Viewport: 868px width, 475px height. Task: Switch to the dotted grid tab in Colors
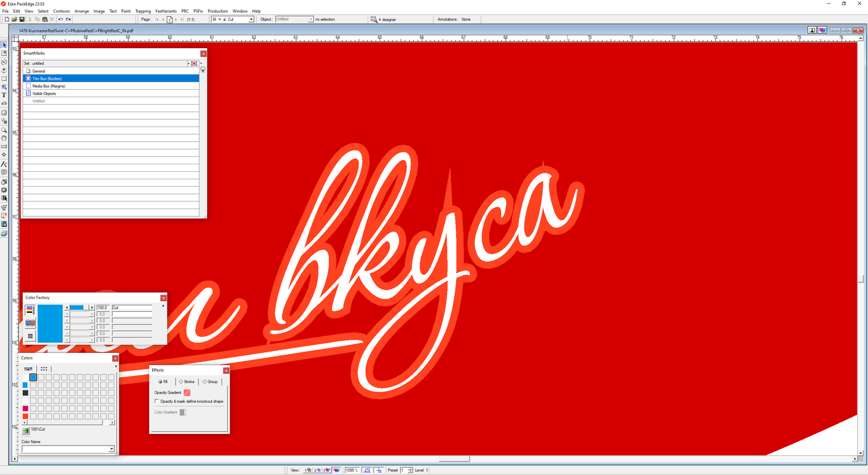pos(44,369)
